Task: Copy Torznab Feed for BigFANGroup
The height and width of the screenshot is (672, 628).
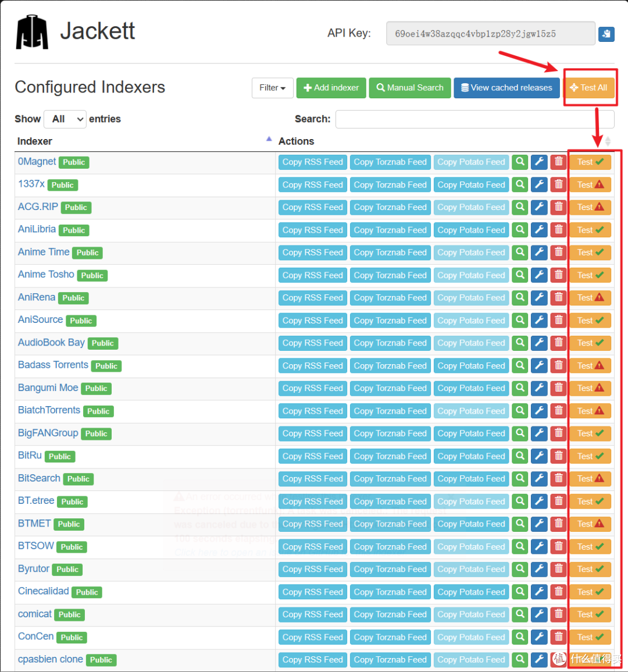Action: click(x=390, y=433)
